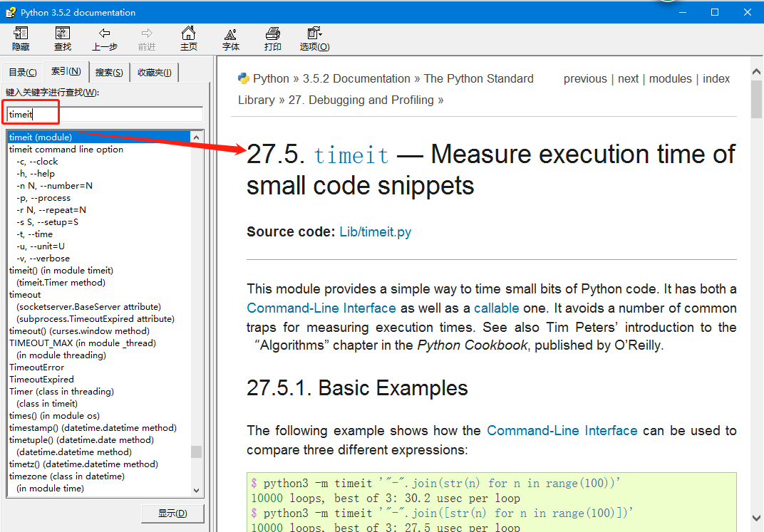Select 'timetuple() (datetime.date method)' entry
Screen dimensions: 764x532
click(x=81, y=440)
